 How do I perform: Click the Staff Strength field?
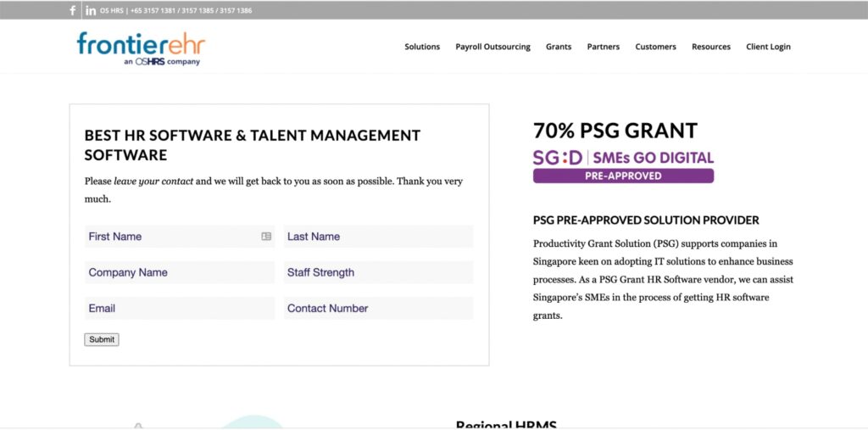pyautogui.click(x=378, y=272)
